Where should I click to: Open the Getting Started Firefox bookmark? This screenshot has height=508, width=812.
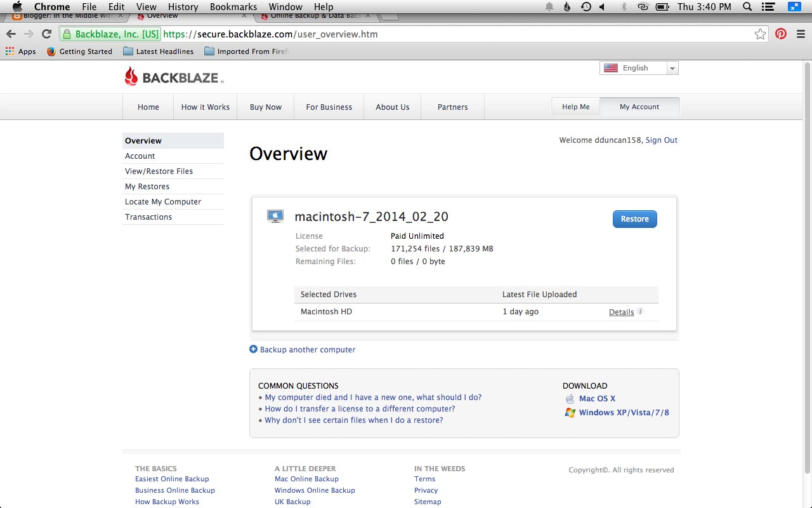(x=79, y=51)
